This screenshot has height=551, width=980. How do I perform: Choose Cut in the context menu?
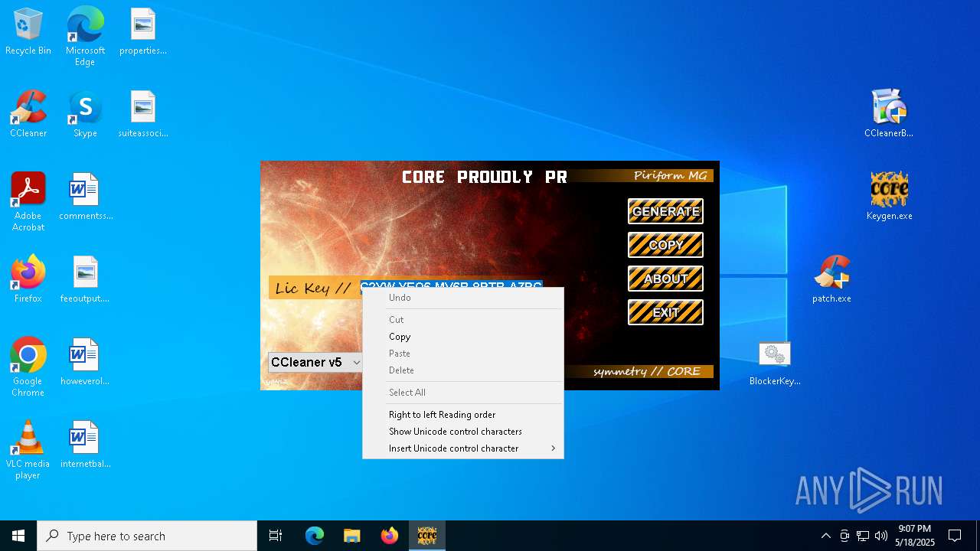[x=463, y=320]
